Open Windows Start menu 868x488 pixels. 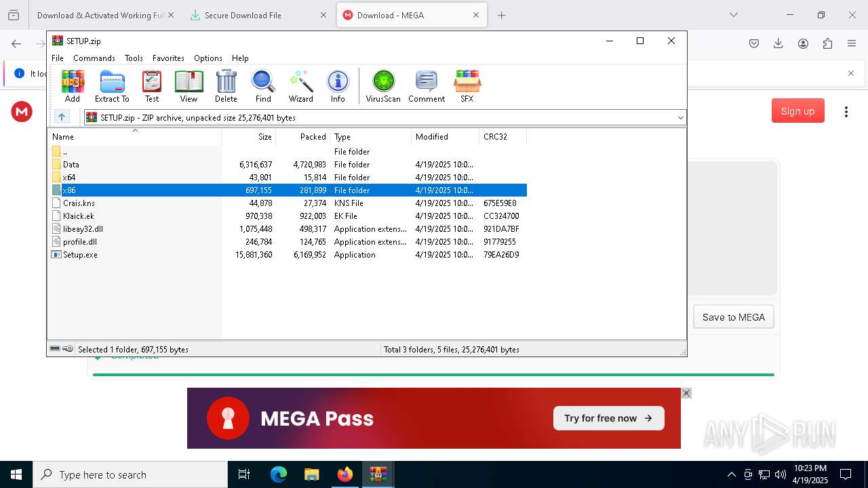(x=16, y=474)
